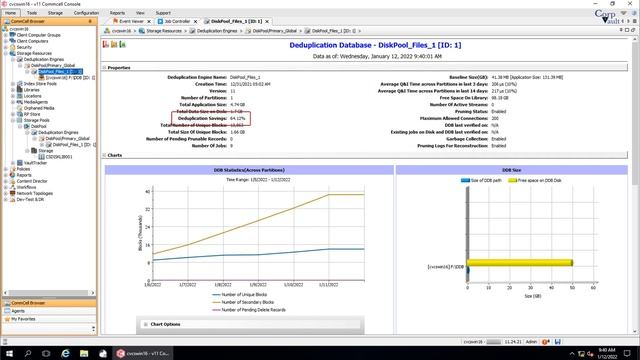
Task: Expand the MediaAgents tree node
Action: click(x=13, y=102)
